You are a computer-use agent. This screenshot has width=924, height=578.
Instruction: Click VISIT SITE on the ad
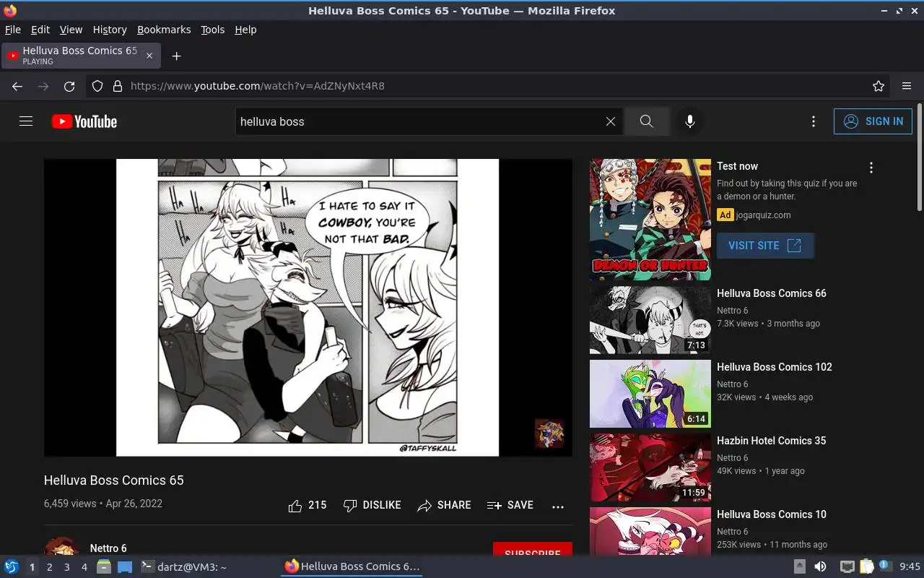(765, 246)
